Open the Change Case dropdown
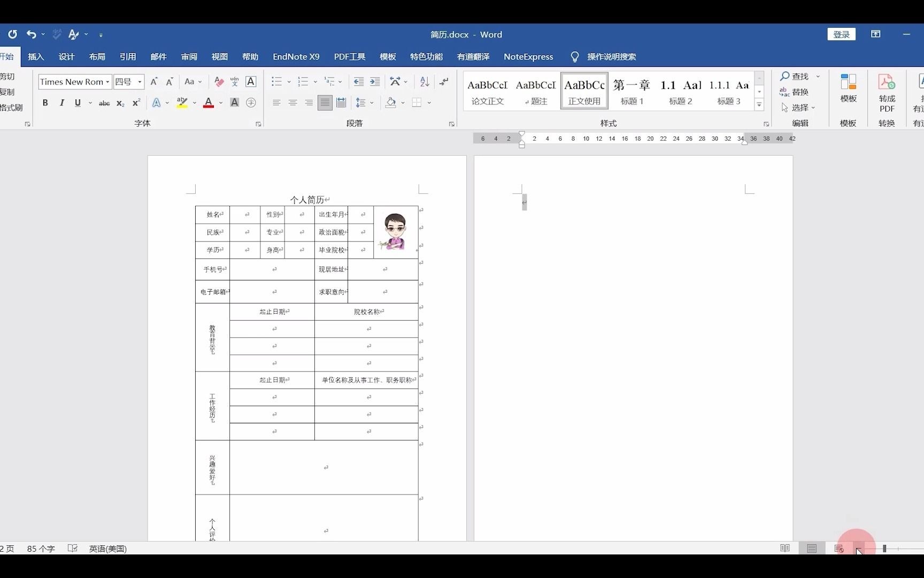Viewport: 924px width, 578px height. pyautogui.click(x=193, y=82)
